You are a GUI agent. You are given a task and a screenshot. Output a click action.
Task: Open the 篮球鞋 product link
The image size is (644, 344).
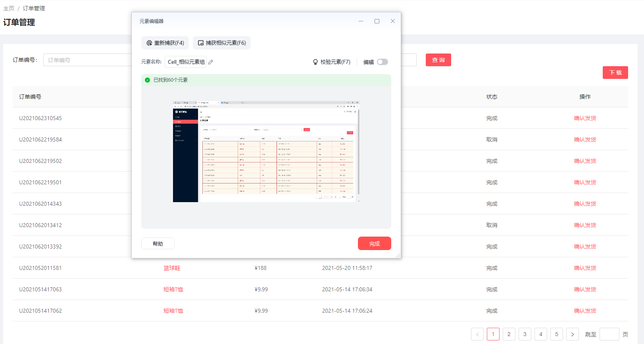[x=172, y=268]
